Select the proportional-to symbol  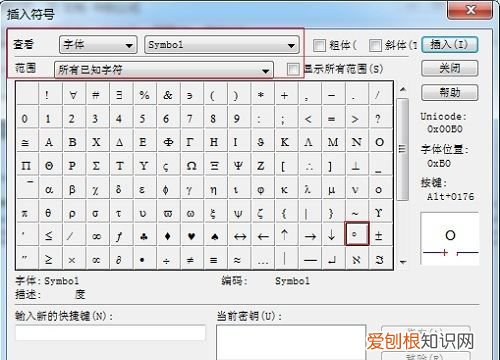(97, 258)
